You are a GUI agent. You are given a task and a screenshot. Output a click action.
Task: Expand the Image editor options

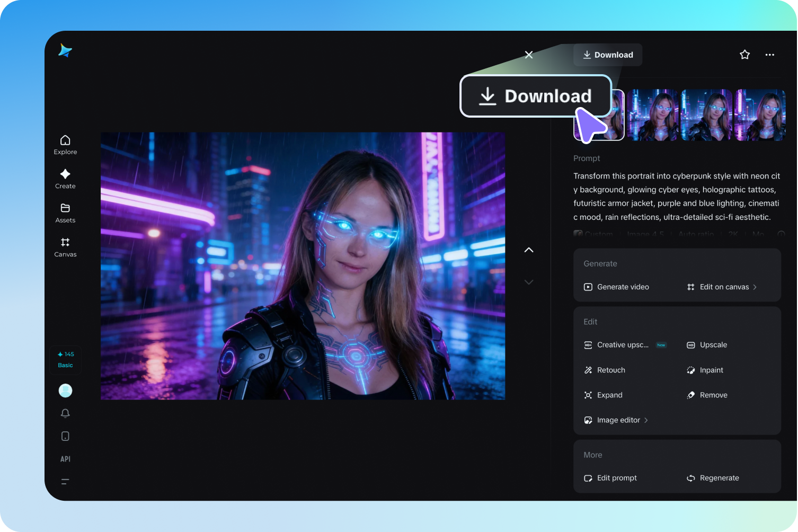point(616,420)
